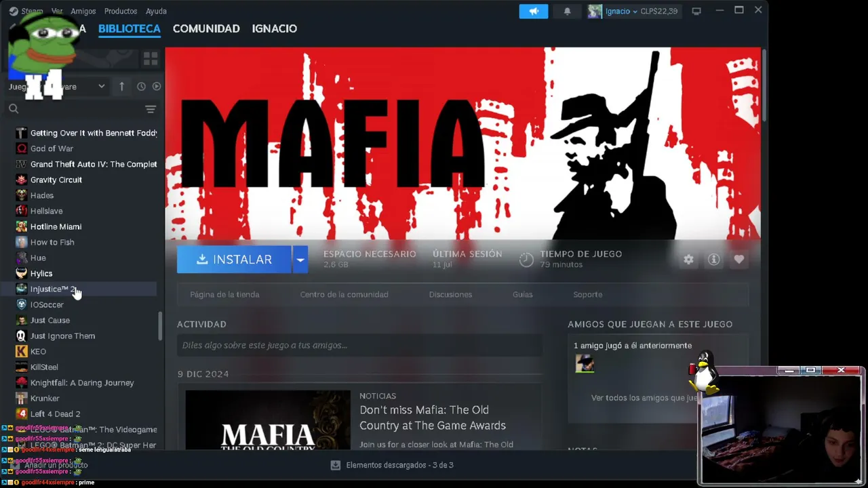
Task: Open the Productos menu
Action: [x=121, y=11]
